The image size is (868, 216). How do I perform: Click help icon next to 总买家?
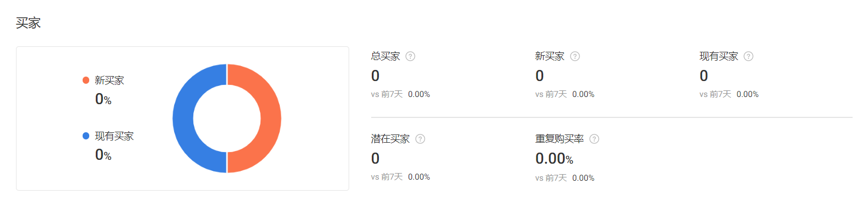410,56
